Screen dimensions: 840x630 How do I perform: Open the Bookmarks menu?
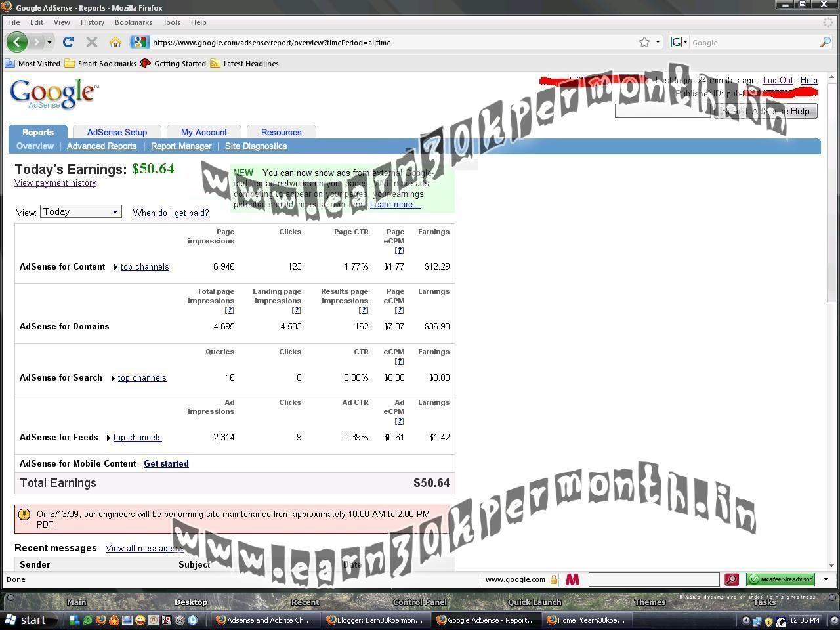pos(133,22)
